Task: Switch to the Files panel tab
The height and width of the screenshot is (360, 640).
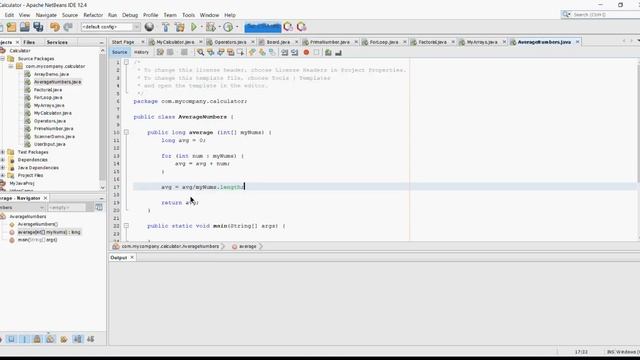Action: point(29,42)
